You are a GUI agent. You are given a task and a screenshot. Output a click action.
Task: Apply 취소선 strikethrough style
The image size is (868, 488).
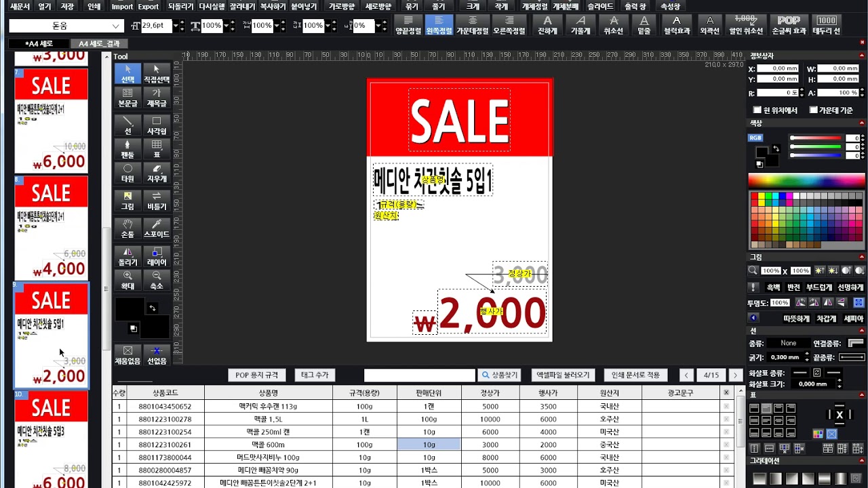click(614, 26)
